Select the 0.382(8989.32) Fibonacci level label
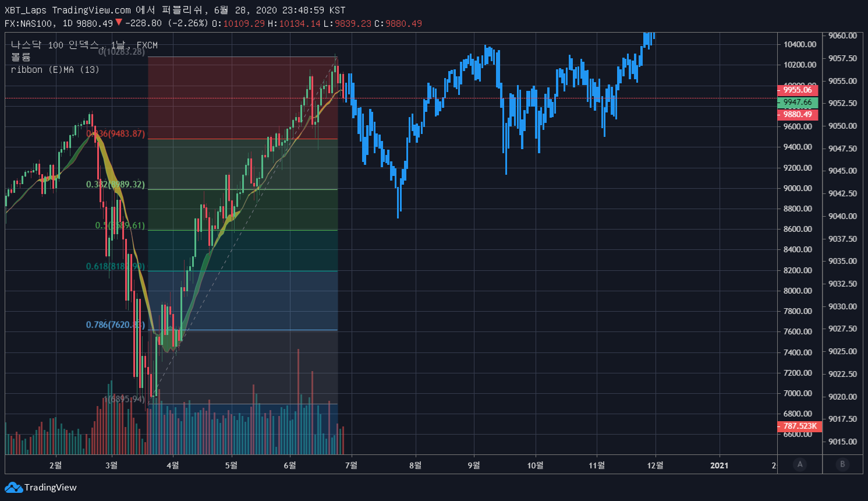This screenshot has width=868, height=501. click(115, 184)
